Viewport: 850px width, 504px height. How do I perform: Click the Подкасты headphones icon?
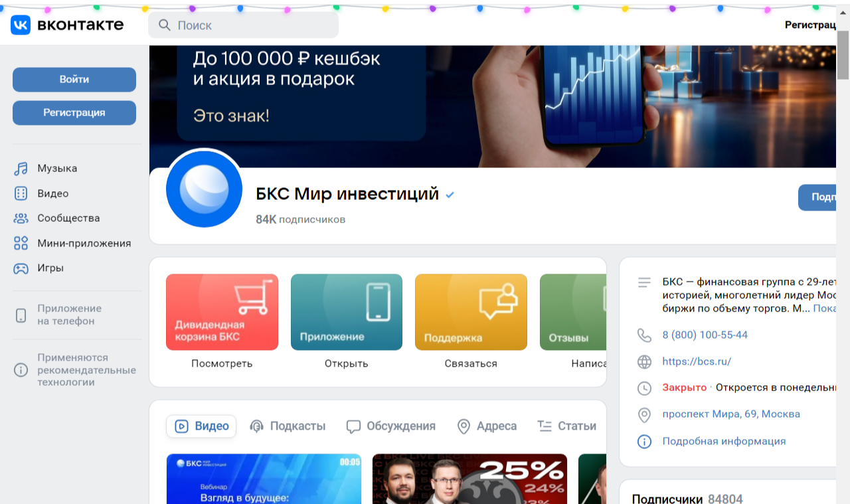click(x=256, y=426)
